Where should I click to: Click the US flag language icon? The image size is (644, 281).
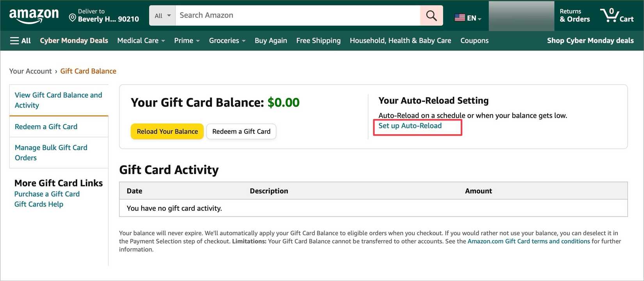(459, 17)
